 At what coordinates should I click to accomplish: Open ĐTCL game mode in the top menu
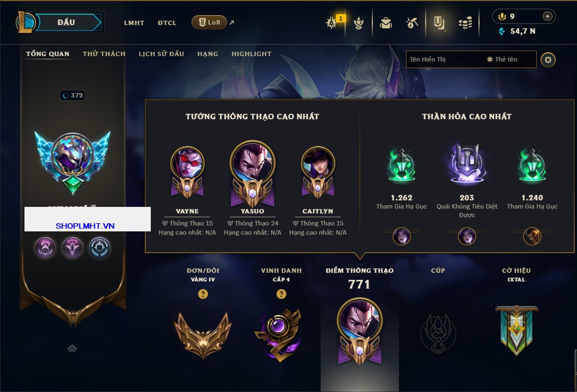tap(167, 23)
